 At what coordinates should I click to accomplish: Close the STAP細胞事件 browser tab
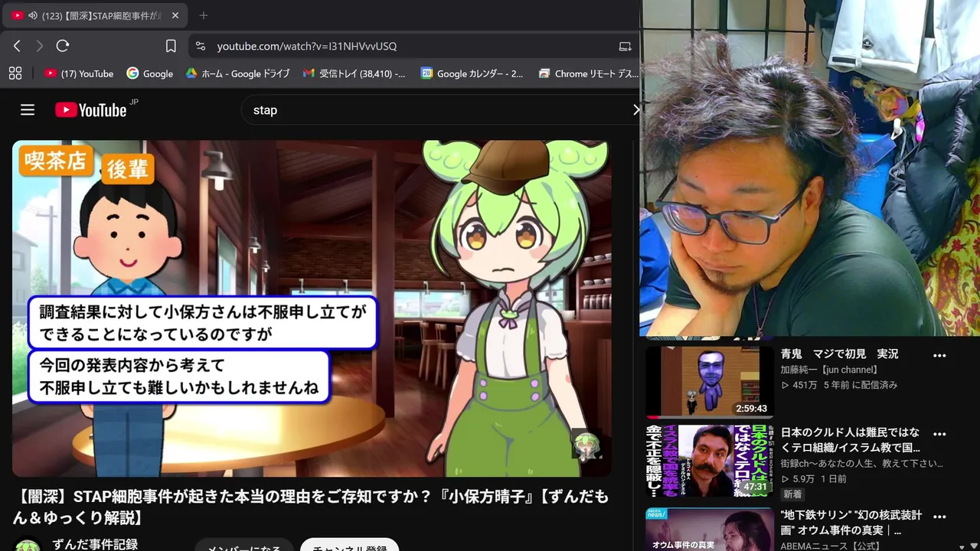click(x=175, y=15)
